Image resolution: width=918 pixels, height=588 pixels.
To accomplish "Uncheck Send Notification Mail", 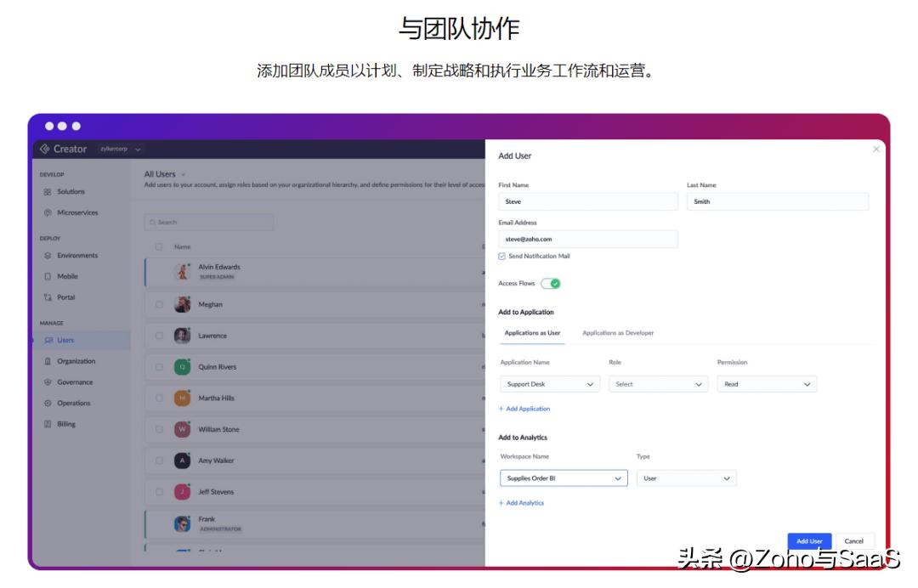I will point(502,256).
